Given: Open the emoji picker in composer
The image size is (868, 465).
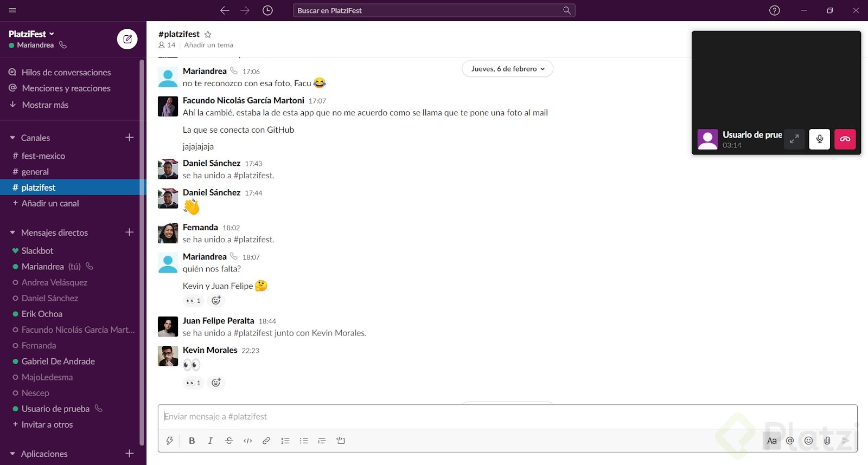Looking at the screenshot, I should coord(808,441).
